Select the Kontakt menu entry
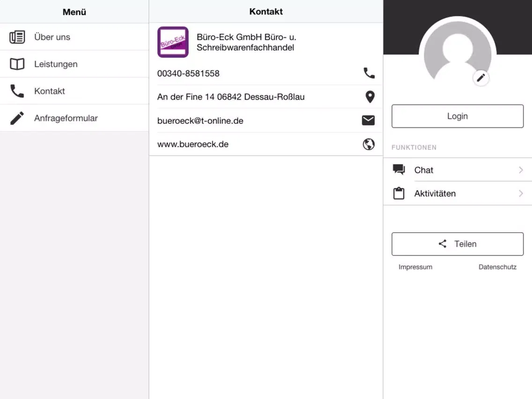The height and width of the screenshot is (399, 532). pos(74,91)
